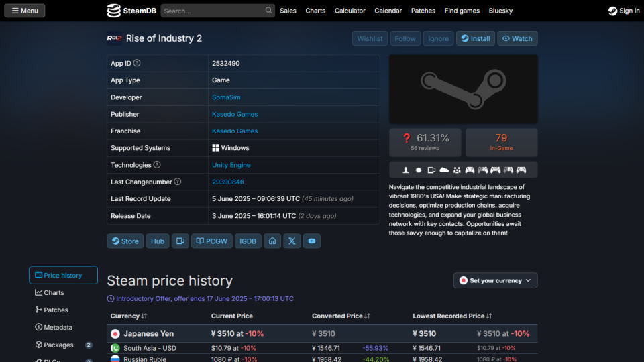Image resolution: width=644 pixels, height=362 pixels.
Task: Open the Kasedo Games franchise link
Action: coord(235,131)
